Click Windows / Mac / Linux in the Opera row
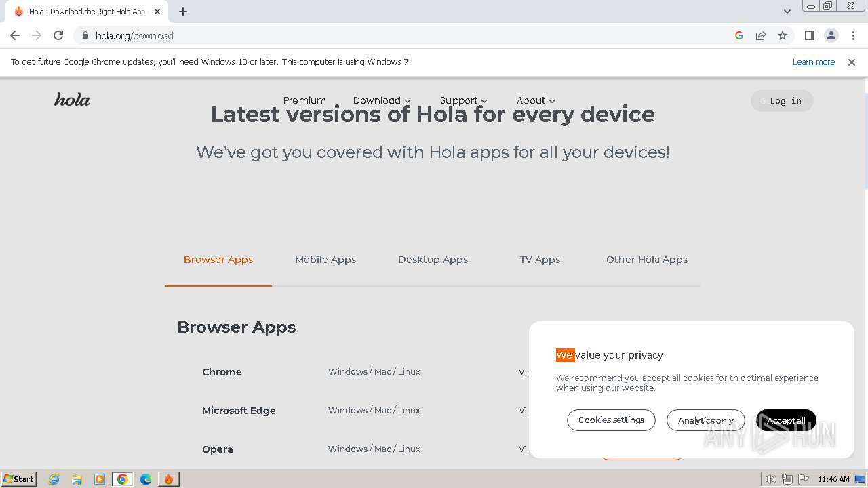 click(x=374, y=449)
